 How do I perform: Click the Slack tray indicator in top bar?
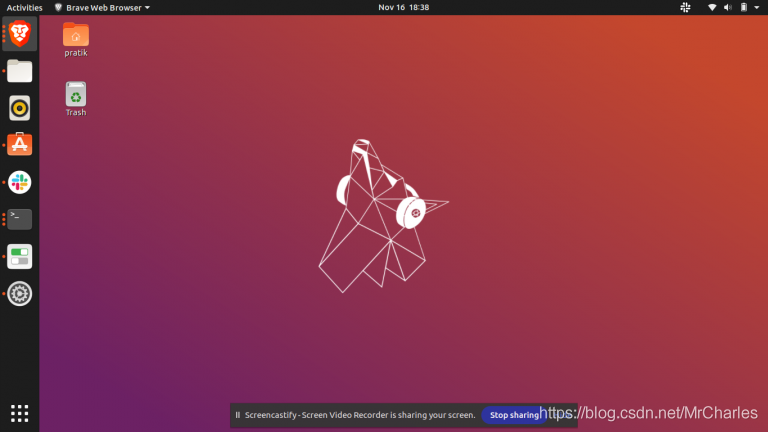click(x=685, y=7)
